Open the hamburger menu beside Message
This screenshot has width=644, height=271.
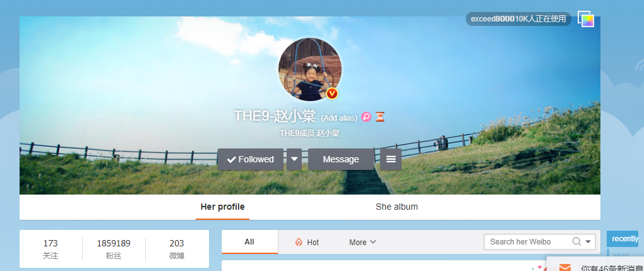391,159
